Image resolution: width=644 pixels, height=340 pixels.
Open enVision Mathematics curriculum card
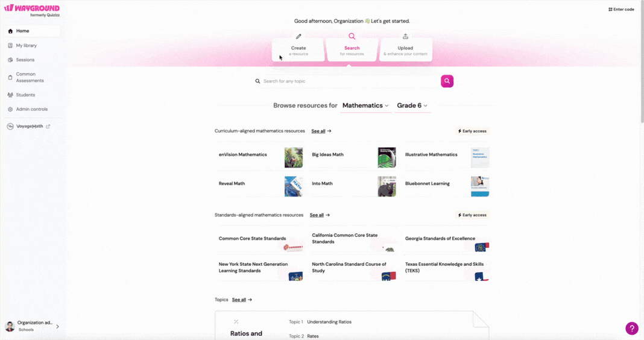point(259,157)
